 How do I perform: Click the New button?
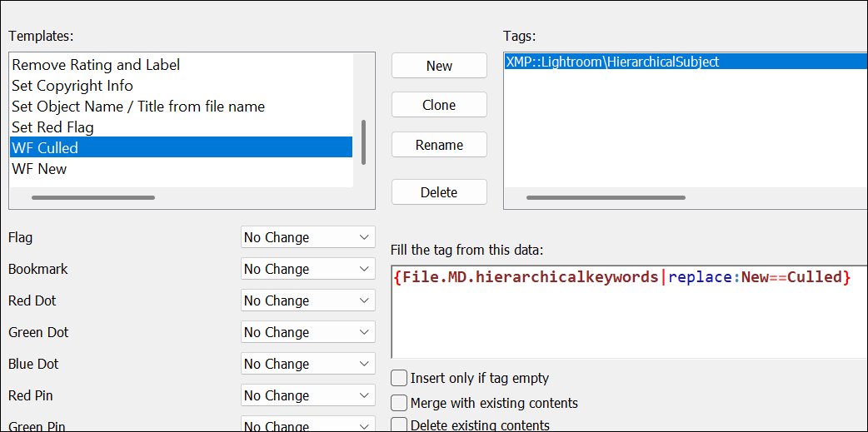439,66
